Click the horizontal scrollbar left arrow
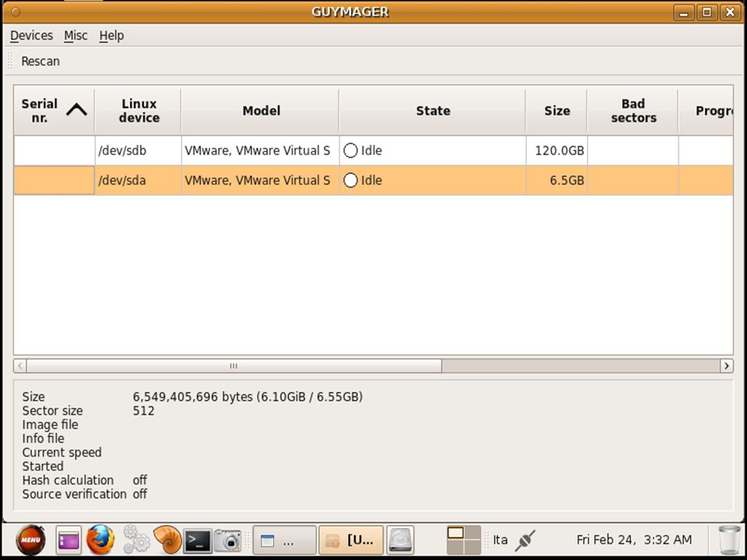747x560 pixels. [20, 366]
